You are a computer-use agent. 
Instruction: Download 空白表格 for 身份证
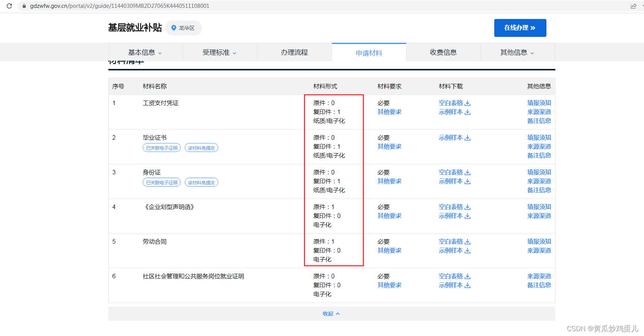pyautogui.click(x=454, y=172)
